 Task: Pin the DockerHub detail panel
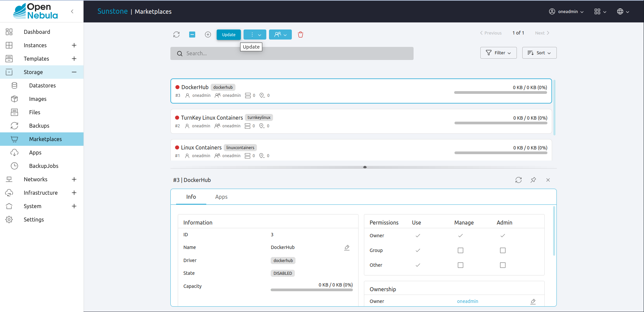[533, 180]
